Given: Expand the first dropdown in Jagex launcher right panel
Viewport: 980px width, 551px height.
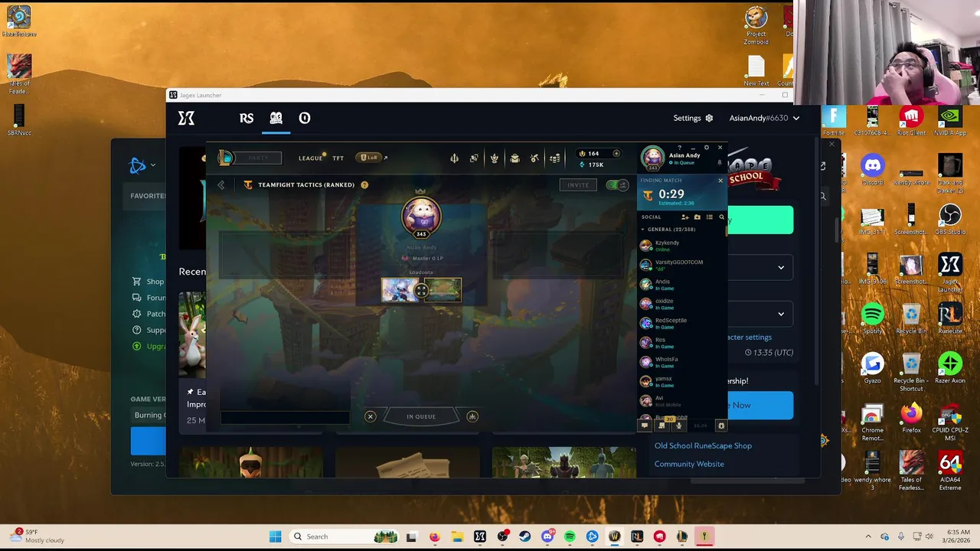Looking at the screenshot, I should (x=781, y=268).
